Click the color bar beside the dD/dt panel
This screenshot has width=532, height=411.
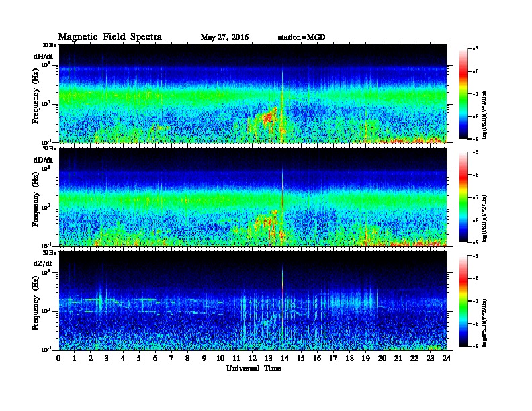click(463, 197)
